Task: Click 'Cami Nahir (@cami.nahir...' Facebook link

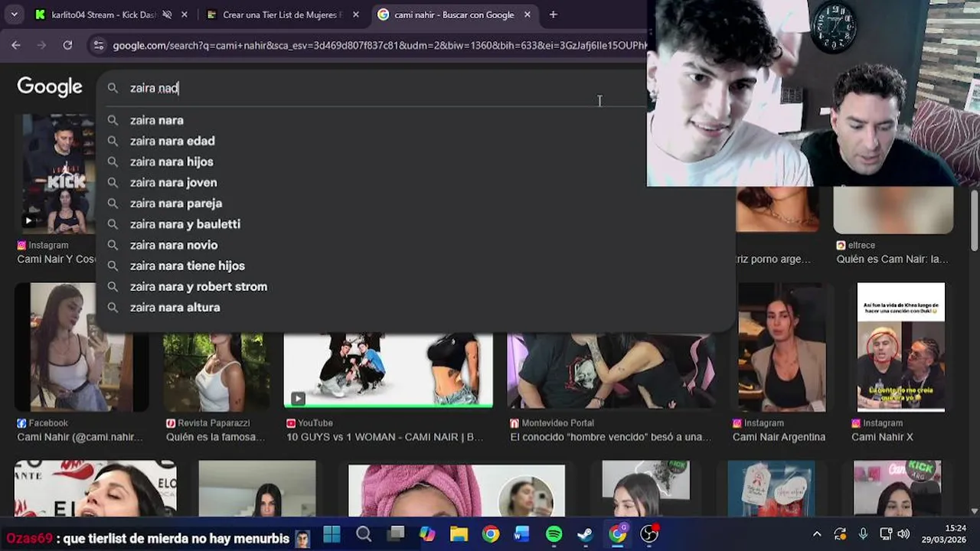Action: point(80,437)
